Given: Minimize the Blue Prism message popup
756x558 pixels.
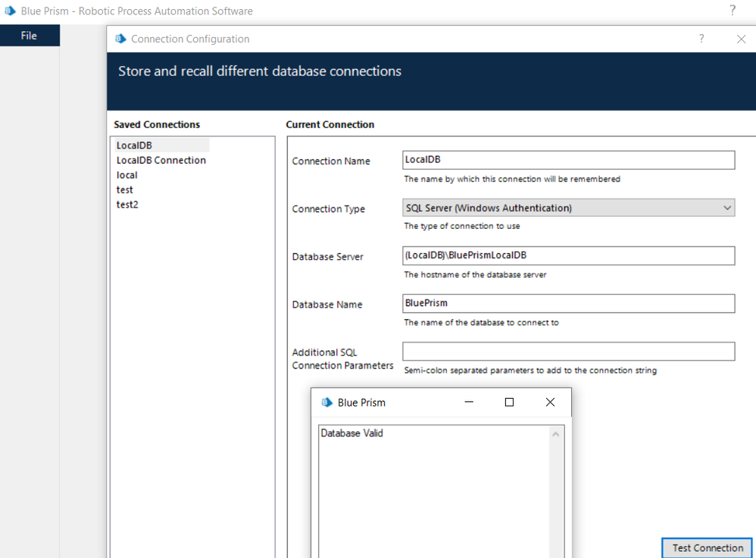Looking at the screenshot, I should pos(470,403).
